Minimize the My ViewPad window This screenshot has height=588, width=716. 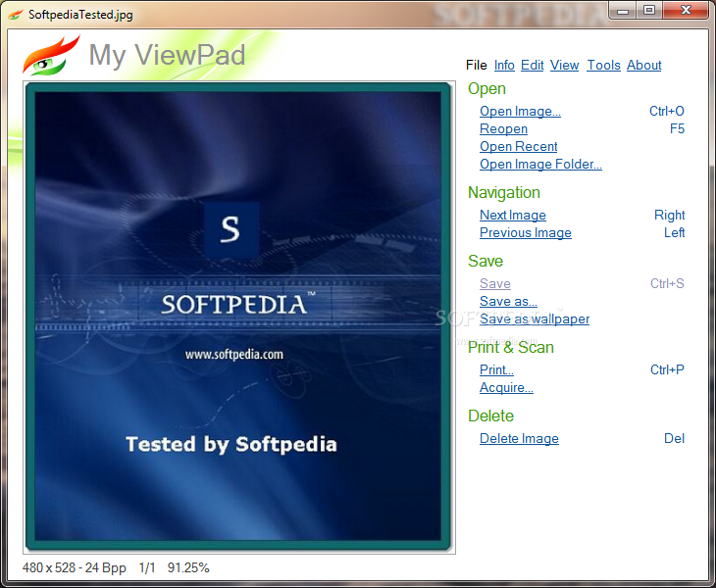coord(623,11)
